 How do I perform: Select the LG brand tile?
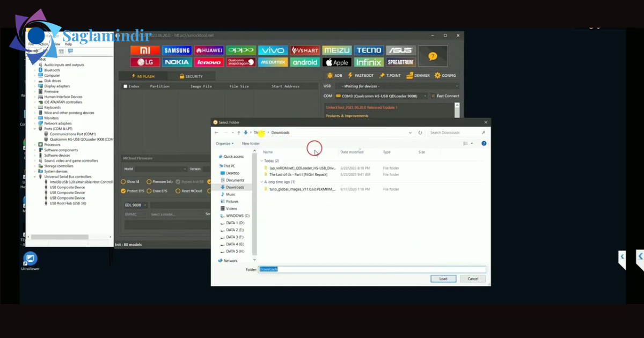pos(145,62)
